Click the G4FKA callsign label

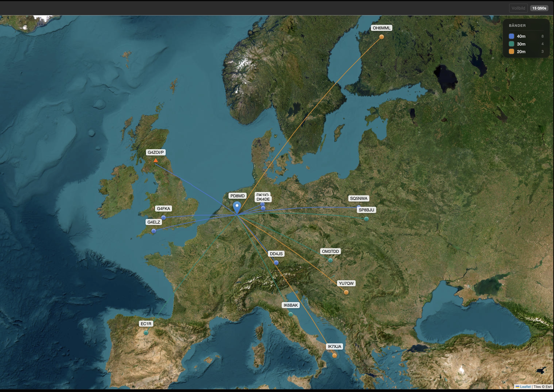(x=163, y=209)
